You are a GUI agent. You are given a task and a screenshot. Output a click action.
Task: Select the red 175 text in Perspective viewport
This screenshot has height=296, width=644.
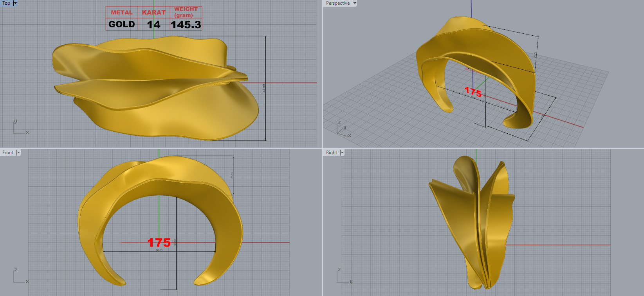click(473, 92)
